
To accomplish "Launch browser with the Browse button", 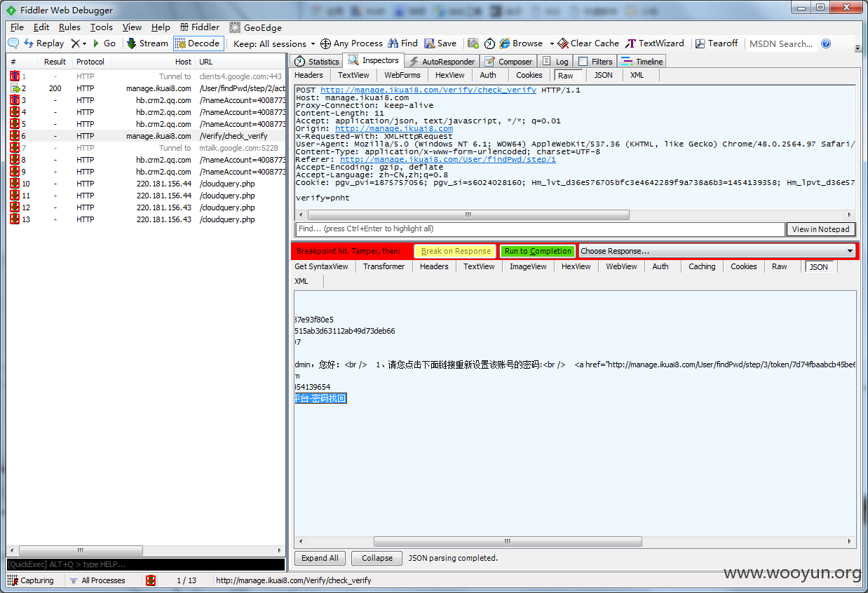I will tap(521, 43).
